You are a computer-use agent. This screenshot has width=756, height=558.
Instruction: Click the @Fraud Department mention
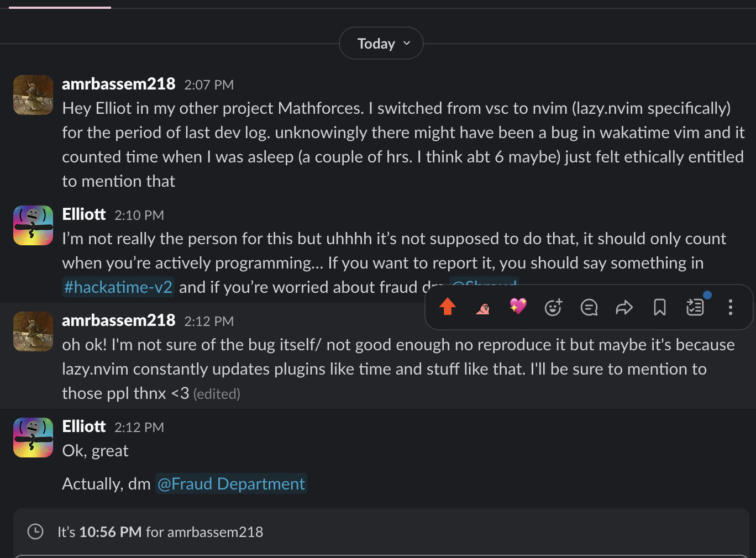click(x=231, y=484)
